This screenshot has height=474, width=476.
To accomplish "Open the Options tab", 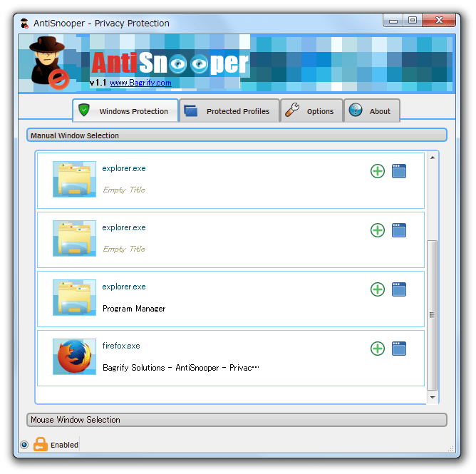I will [312, 110].
